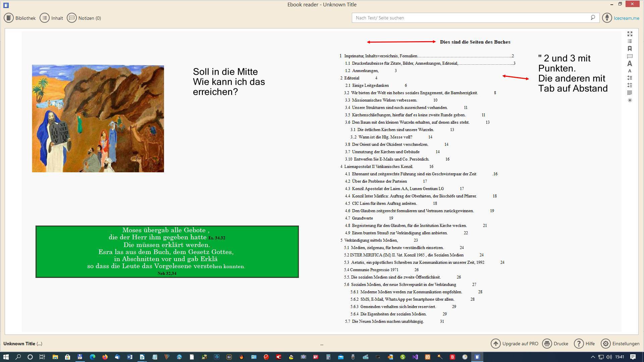Viewport: 644px width, 362px height.
Task: Toggle the day/night brightness mode
Action: [630, 100]
